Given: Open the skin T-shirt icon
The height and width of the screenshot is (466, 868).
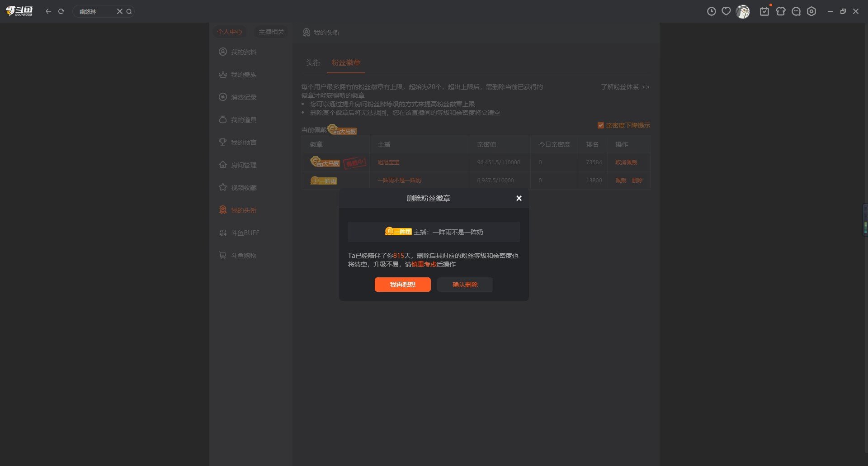Looking at the screenshot, I should click(x=781, y=11).
